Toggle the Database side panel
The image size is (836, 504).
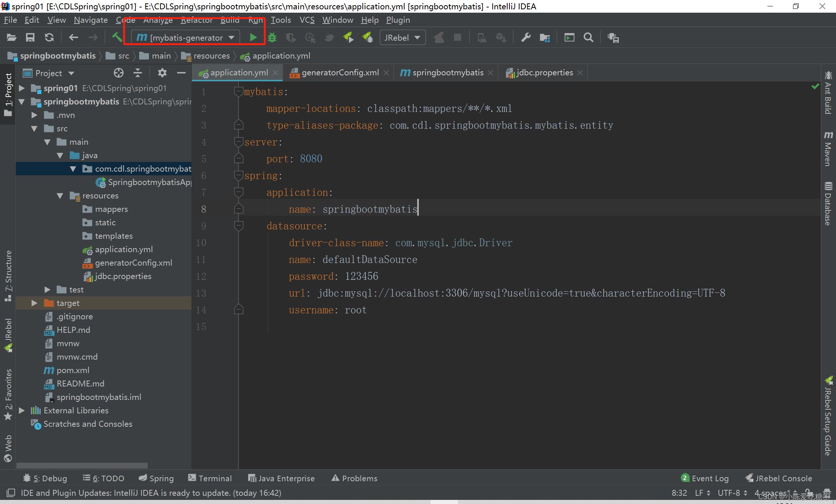(x=828, y=203)
